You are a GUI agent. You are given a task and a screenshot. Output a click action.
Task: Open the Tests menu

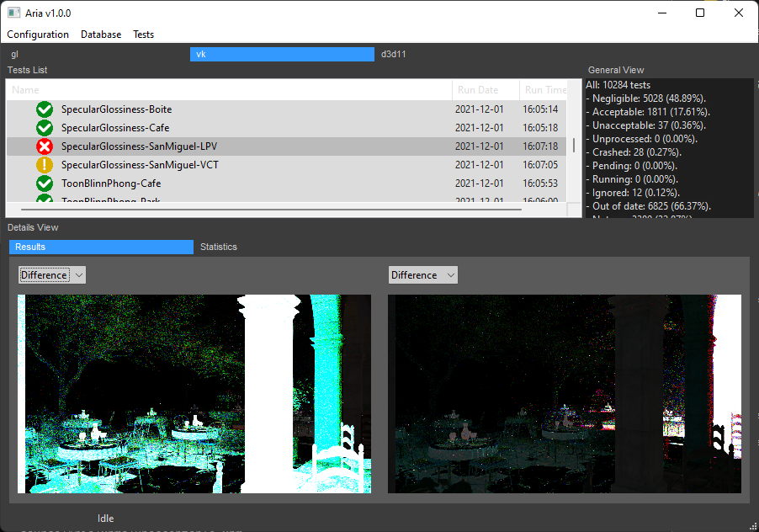[x=143, y=35]
